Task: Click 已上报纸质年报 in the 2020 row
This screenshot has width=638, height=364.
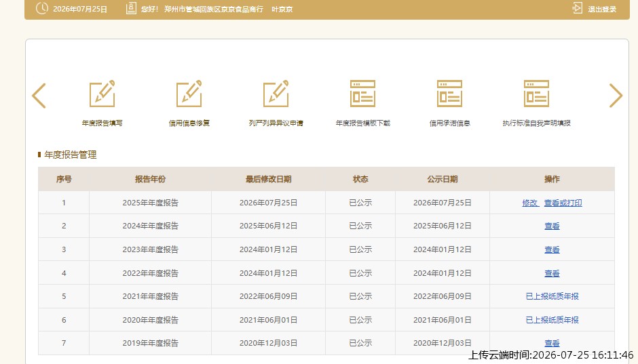Action: [552, 320]
